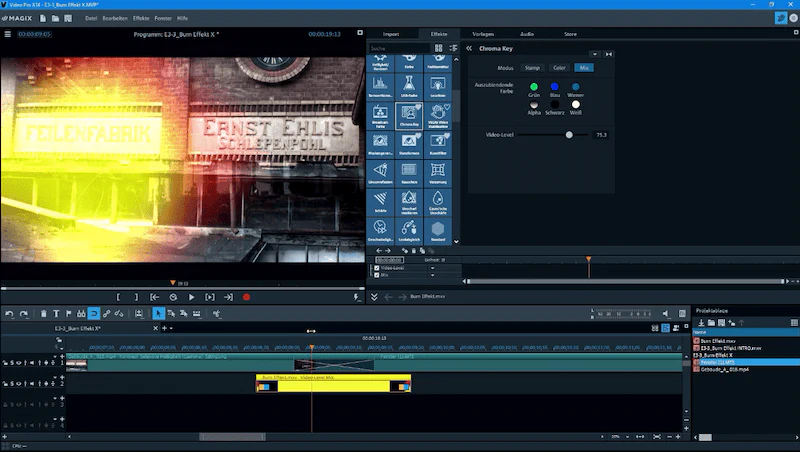Viewport: 800px width, 452px height.
Task: Close the E3-3_Burn Effekt X timeline tab
Action: [156, 329]
